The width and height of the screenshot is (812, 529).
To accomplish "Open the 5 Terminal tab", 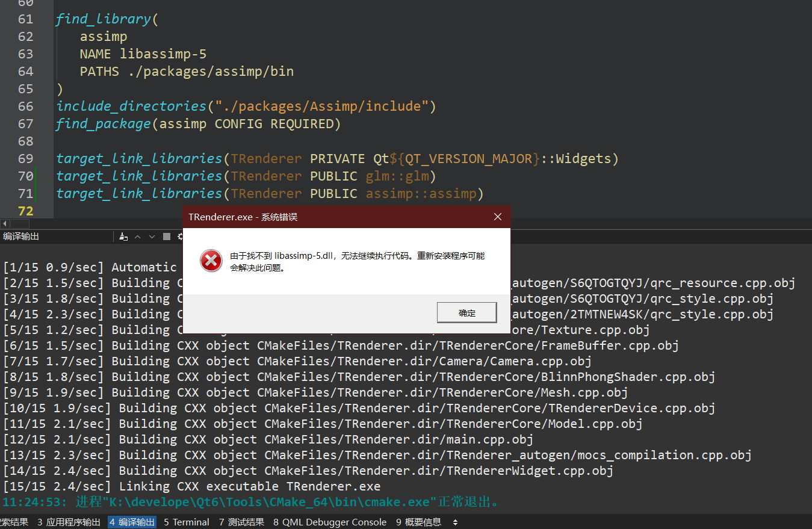I will [187, 522].
